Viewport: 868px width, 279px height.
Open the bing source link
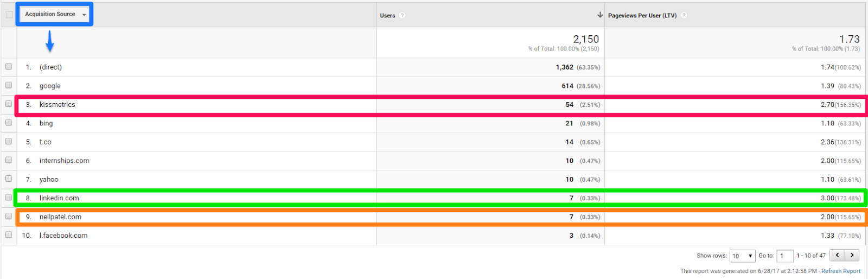click(x=46, y=123)
